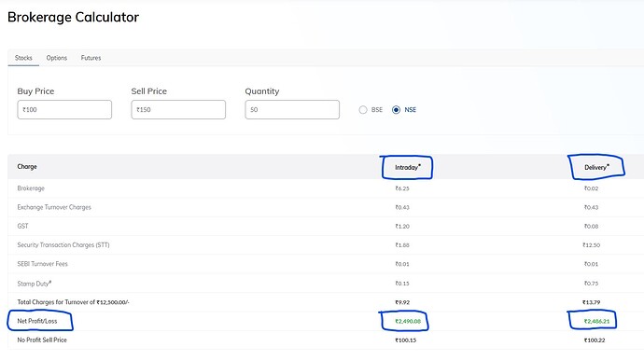Click intraday STT value ₹1.88

[402, 245]
